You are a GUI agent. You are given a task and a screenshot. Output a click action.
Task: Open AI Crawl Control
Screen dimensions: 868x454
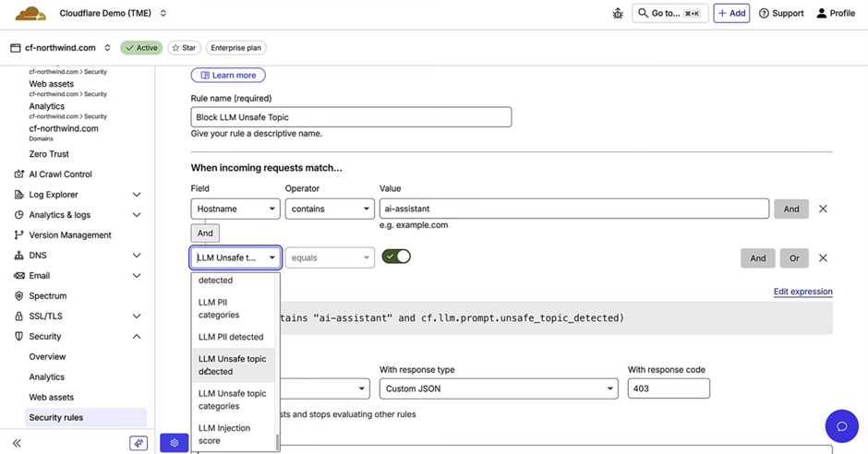click(x=60, y=174)
